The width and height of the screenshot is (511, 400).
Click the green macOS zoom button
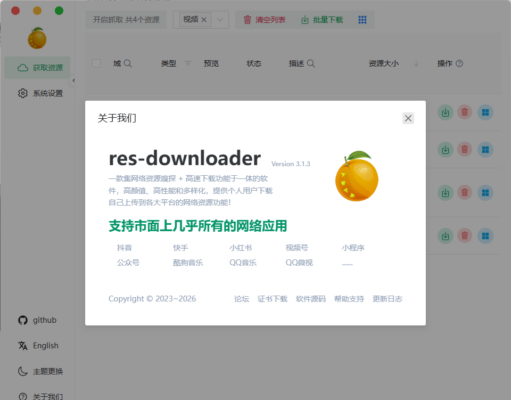click(x=59, y=11)
